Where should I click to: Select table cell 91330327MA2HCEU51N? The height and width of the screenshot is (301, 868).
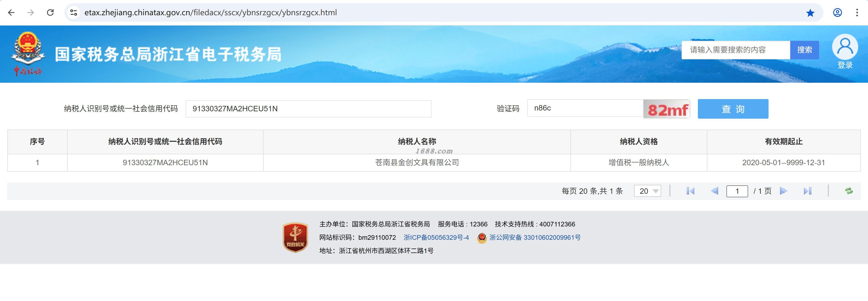tap(165, 163)
